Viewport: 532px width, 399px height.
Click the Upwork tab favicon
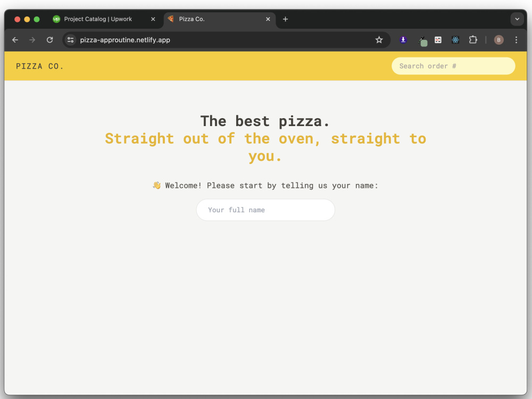pyautogui.click(x=56, y=19)
